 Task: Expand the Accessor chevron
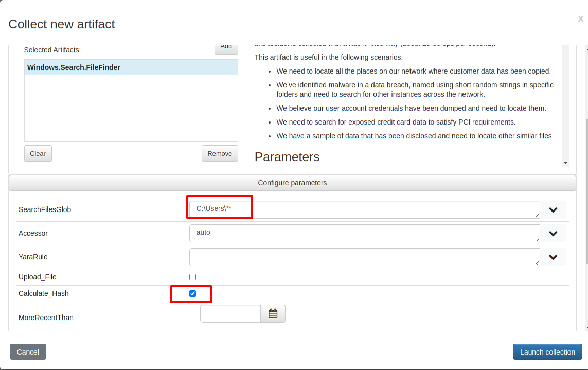[553, 234]
